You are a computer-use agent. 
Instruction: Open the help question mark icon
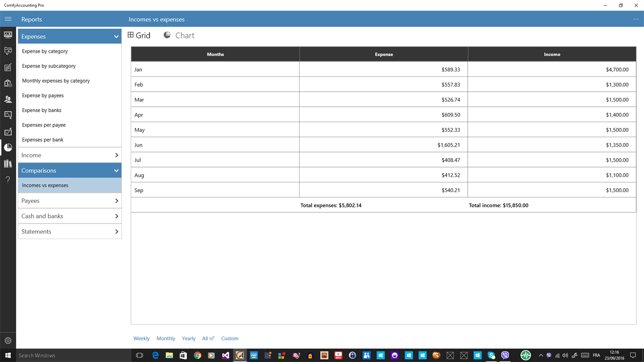(x=8, y=180)
